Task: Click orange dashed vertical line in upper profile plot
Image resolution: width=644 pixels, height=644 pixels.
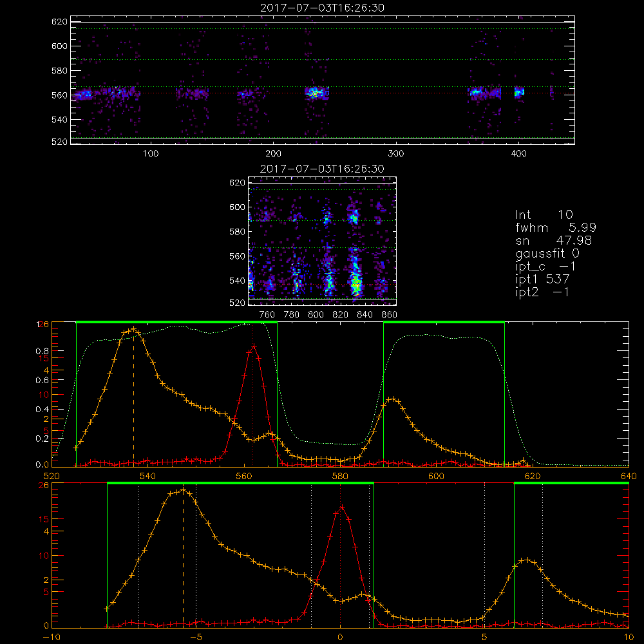Action: pyautogui.click(x=133, y=396)
